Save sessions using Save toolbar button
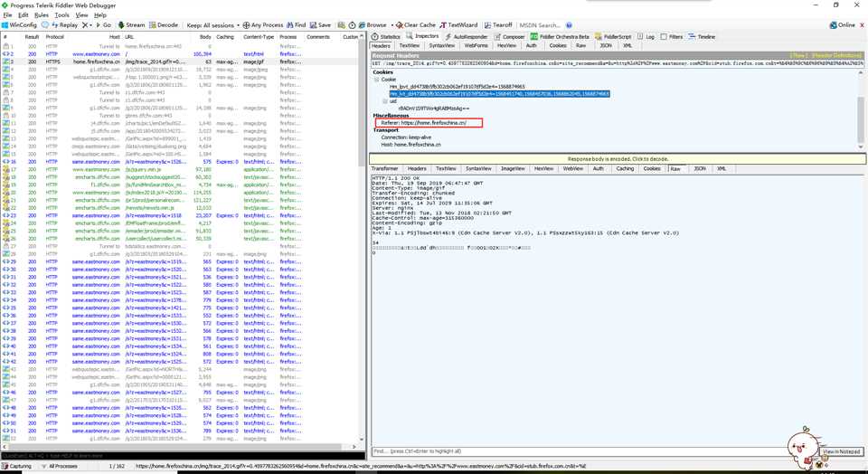868x474 pixels. pyautogui.click(x=320, y=25)
